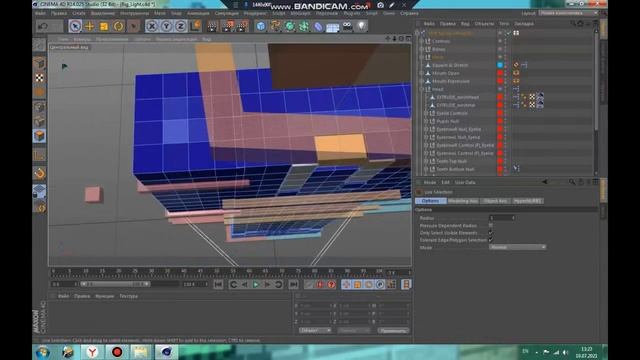This screenshot has width=640, height=360.
Task: Toggle the Z axis lock
Action: [x=180, y=27]
